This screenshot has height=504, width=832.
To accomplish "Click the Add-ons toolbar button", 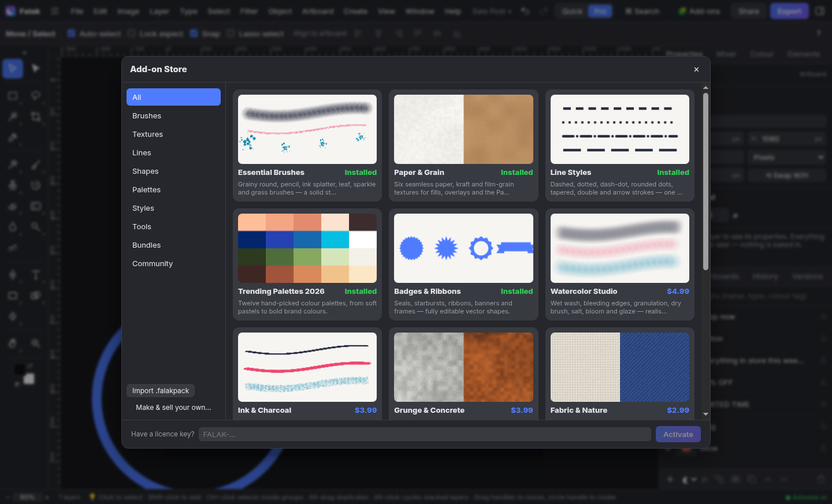I will pos(699,11).
